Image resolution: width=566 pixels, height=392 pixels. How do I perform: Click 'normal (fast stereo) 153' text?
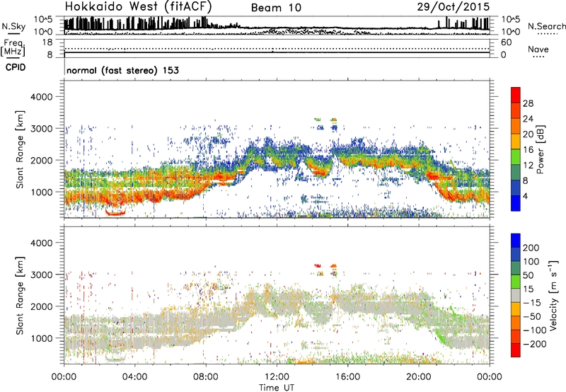pos(122,70)
